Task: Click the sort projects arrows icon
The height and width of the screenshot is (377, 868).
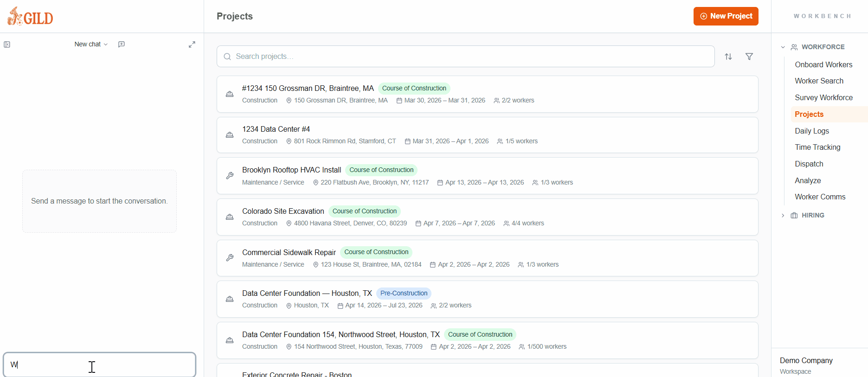Action: pos(728,57)
